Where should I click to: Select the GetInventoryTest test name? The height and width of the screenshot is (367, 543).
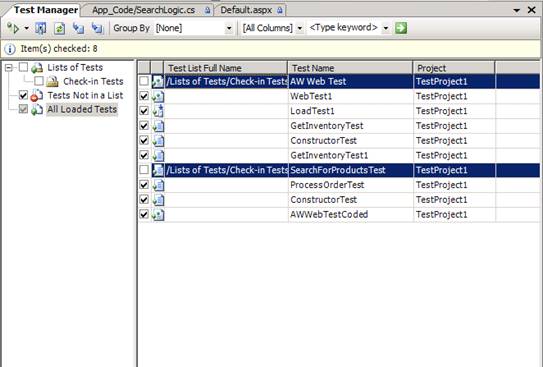click(327, 126)
